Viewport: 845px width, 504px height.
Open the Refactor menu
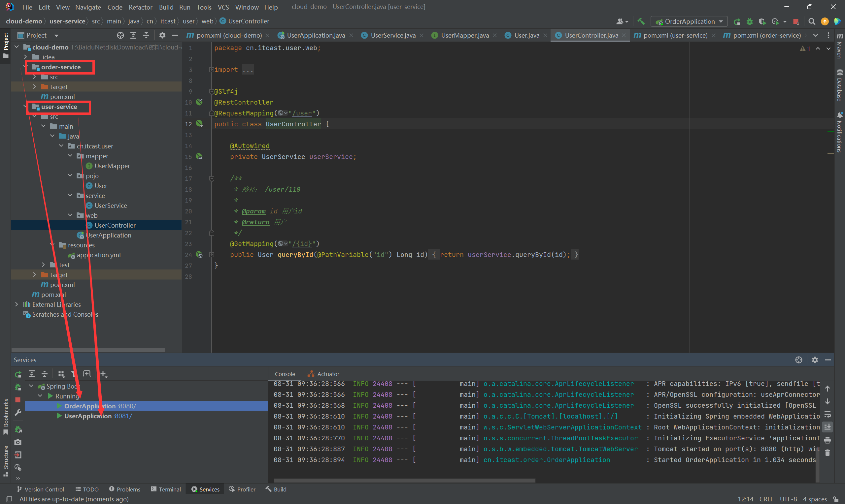click(x=140, y=7)
